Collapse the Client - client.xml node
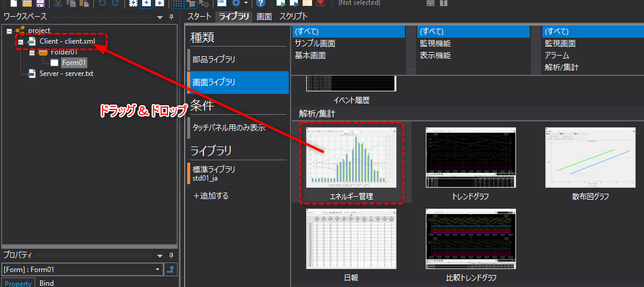 click(x=21, y=42)
